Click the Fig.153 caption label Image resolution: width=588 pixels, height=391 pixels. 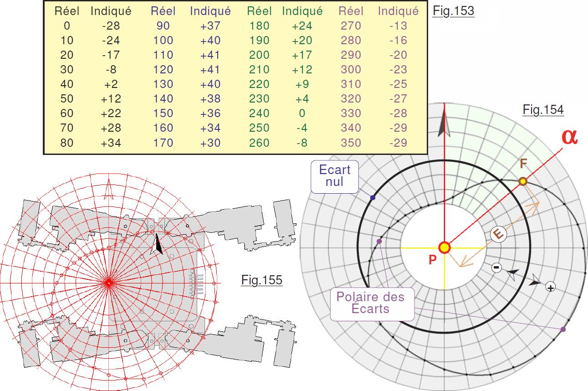pos(453,11)
